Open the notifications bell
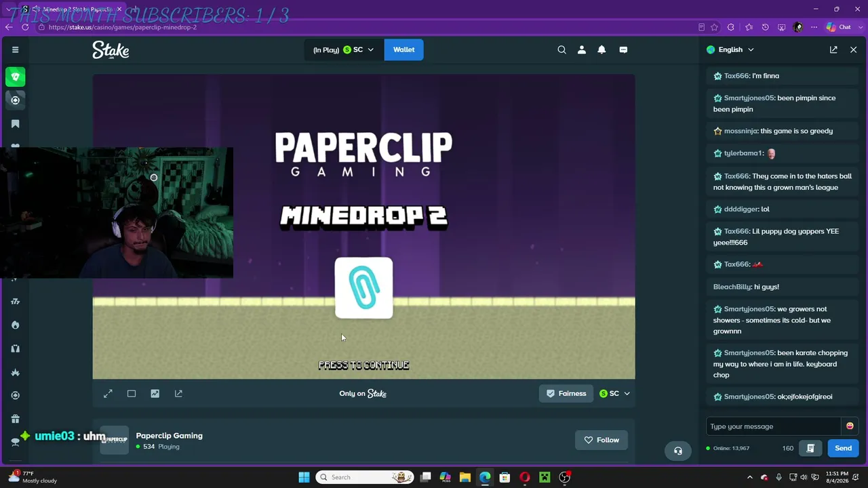Screen dimensions: 868x488 pyautogui.click(x=601, y=49)
